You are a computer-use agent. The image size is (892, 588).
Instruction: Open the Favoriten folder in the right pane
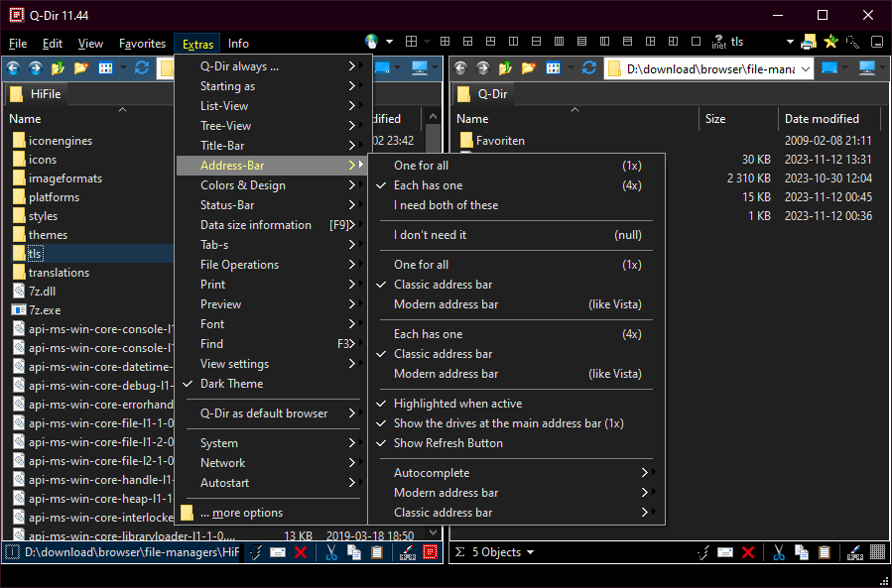point(500,141)
